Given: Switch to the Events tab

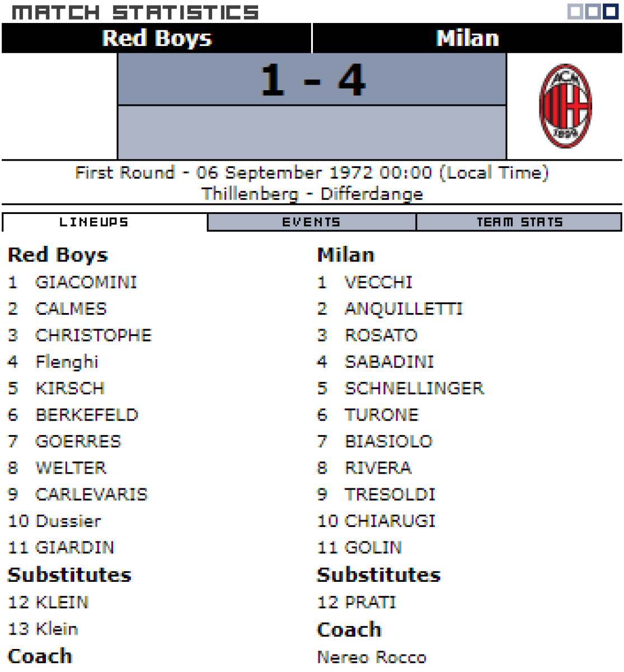Looking at the screenshot, I should click(x=311, y=222).
